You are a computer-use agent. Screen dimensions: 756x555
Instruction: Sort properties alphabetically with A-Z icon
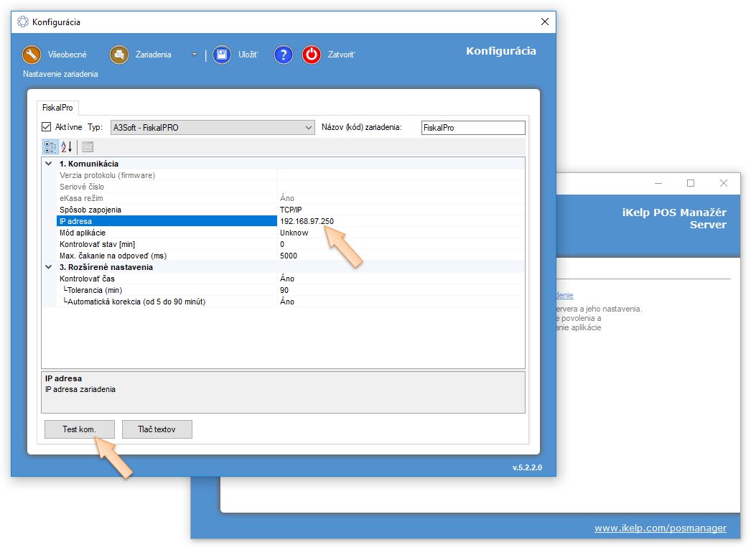66,147
